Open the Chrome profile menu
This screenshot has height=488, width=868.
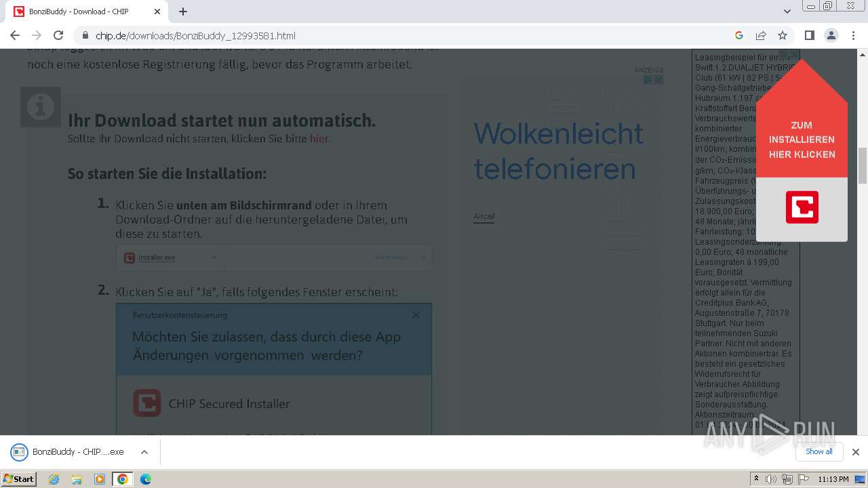coord(831,35)
